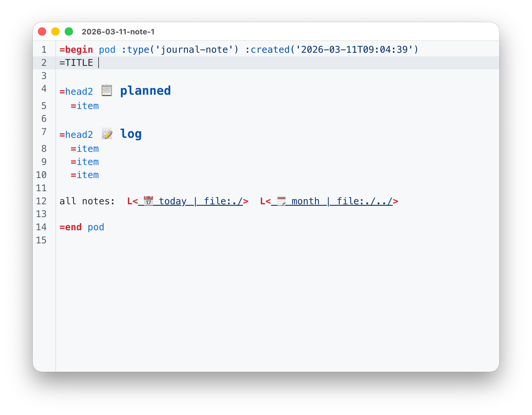Click the =item on line 10
The image size is (532, 415).
(x=85, y=175)
